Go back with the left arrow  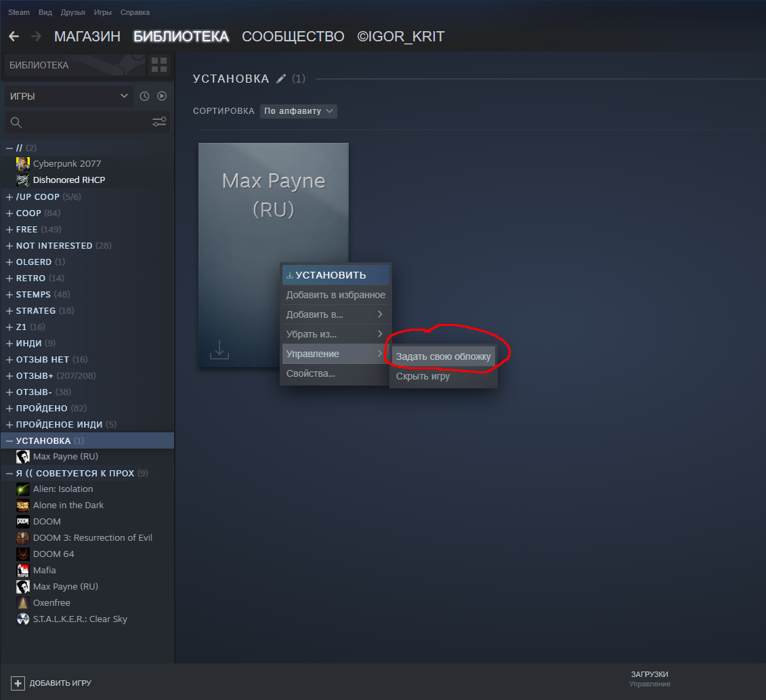(x=14, y=36)
